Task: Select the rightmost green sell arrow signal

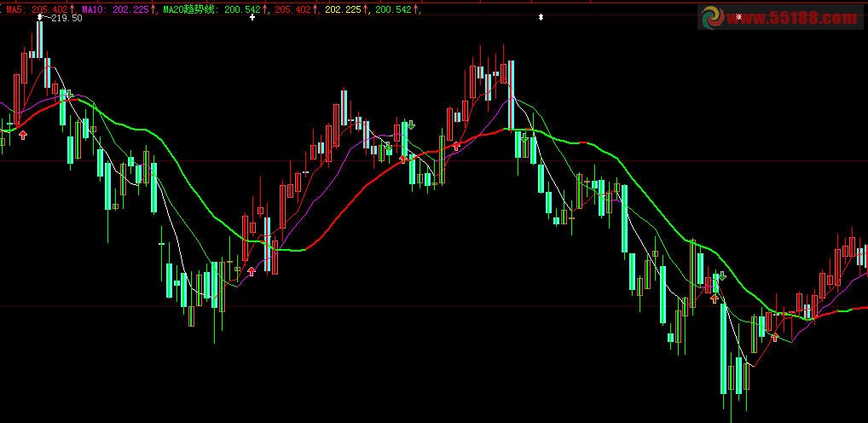Action: [x=722, y=275]
